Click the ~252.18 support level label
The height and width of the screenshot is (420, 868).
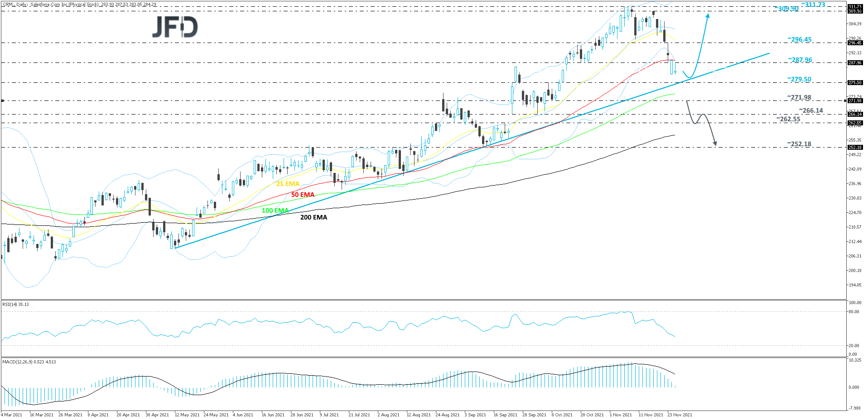point(799,144)
